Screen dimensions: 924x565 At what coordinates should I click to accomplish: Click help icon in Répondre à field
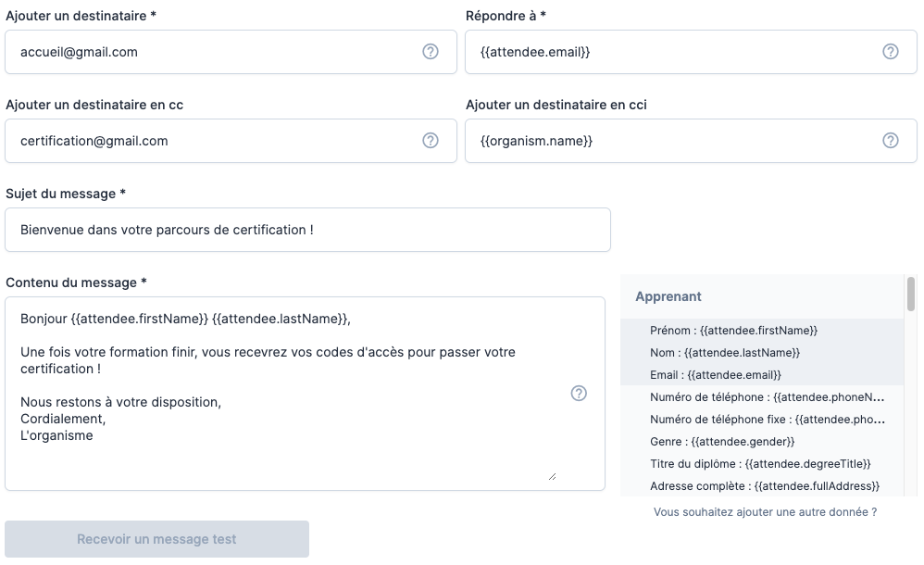(x=891, y=52)
